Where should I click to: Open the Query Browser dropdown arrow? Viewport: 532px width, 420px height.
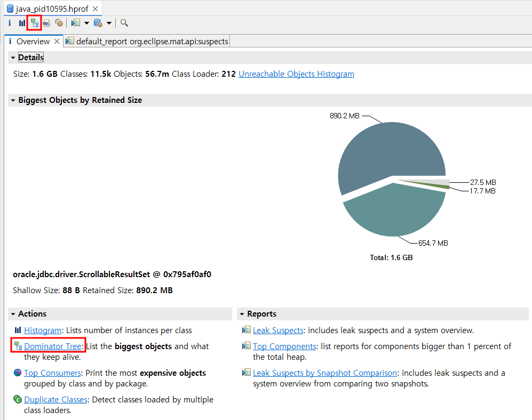(x=109, y=23)
